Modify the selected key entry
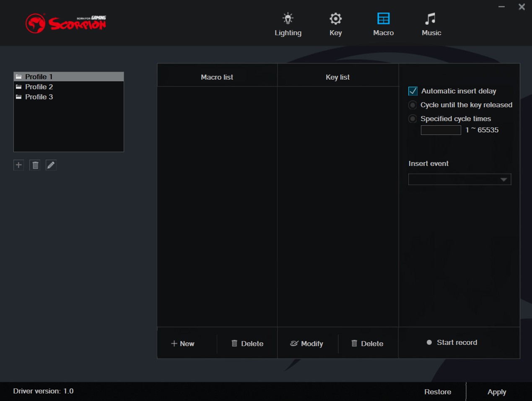Viewport: 532px width, 401px height. [306, 344]
